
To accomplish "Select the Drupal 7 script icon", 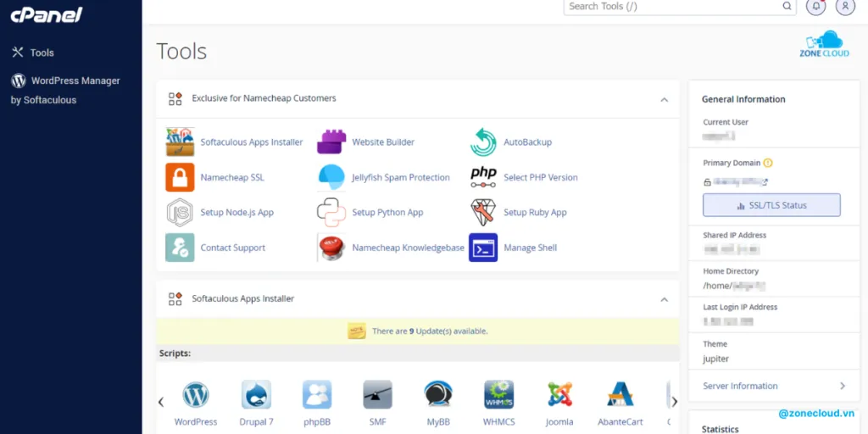I will coord(256,395).
